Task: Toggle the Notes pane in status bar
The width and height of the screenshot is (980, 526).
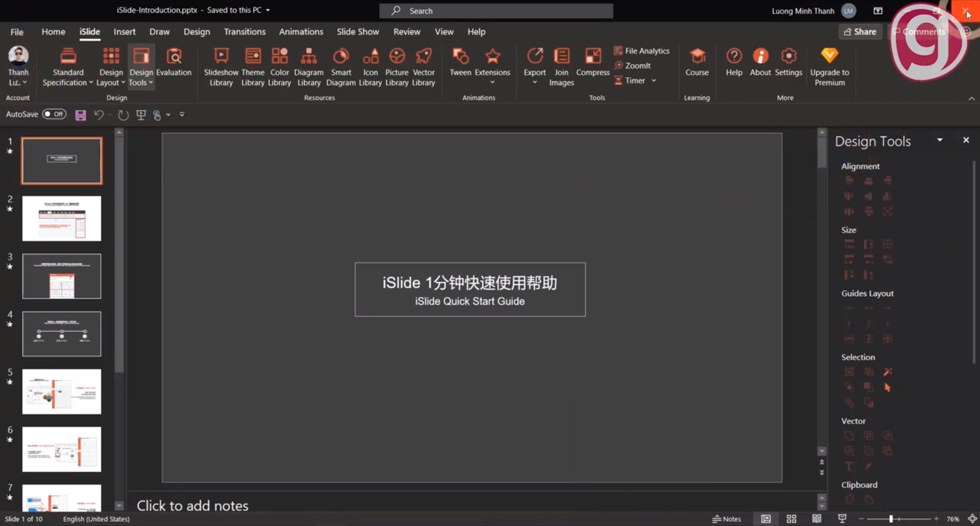Action: click(726, 519)
